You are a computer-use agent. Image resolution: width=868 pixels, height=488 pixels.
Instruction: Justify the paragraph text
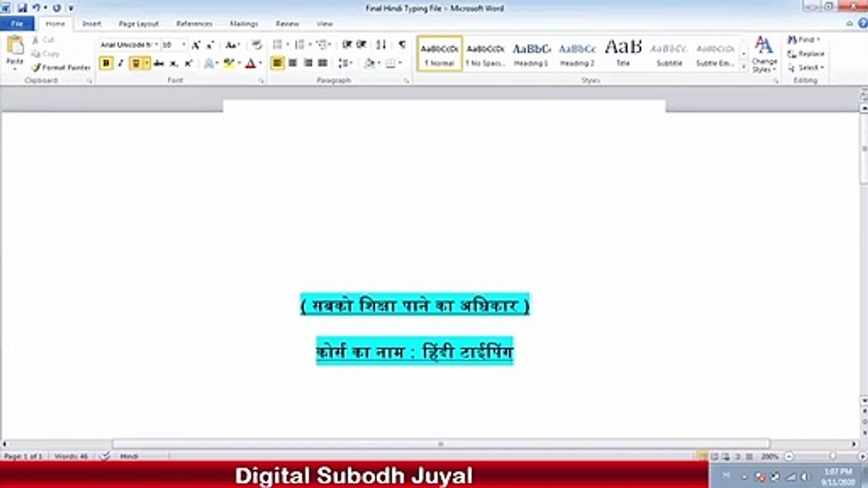point(323,63)
